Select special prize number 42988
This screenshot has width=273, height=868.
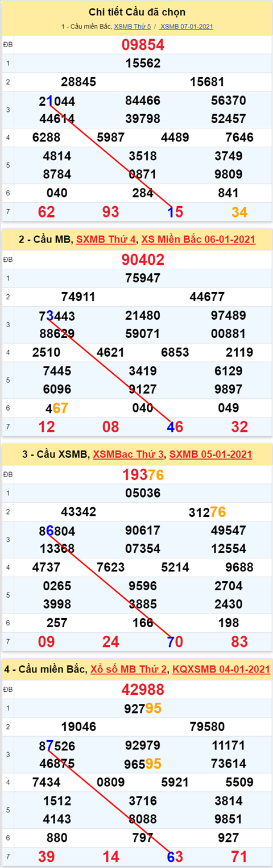143,690
